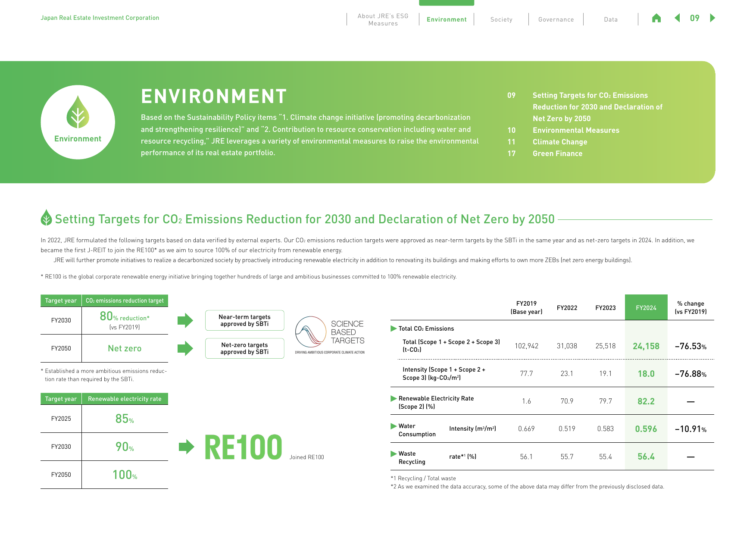This screenshot has height=535, width=756.
Task: Click the 31,038 emissions value for FY2022
Action: click(567, 346)
